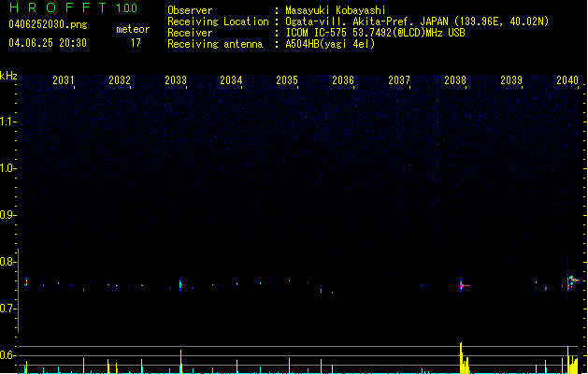
Task: Select the HROFFT 1.0.0 title text
Action: (x=73, y=7)
